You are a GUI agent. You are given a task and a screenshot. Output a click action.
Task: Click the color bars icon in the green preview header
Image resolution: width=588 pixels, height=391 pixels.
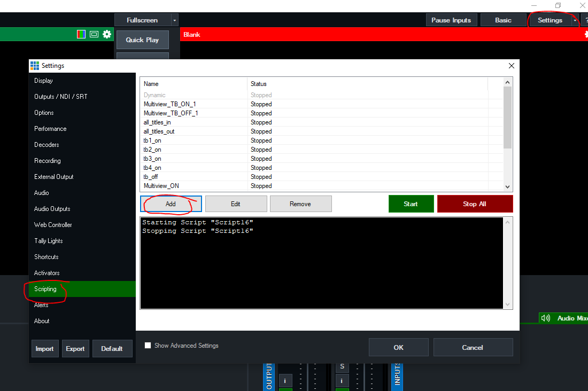81,34
